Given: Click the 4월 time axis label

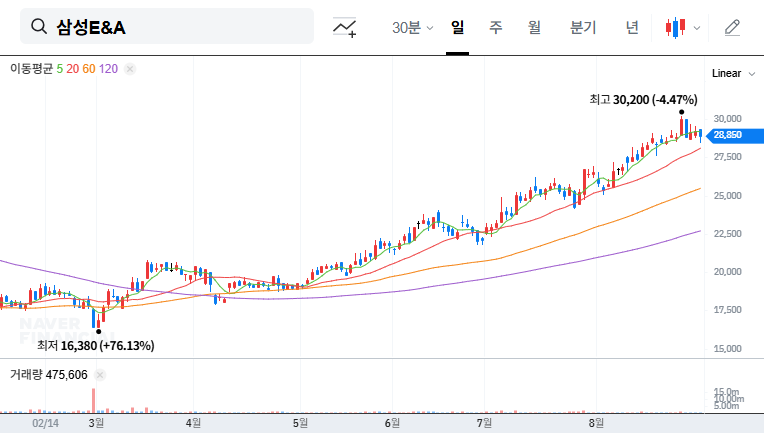Looking at the screenshot, I should tap(193, 423).
